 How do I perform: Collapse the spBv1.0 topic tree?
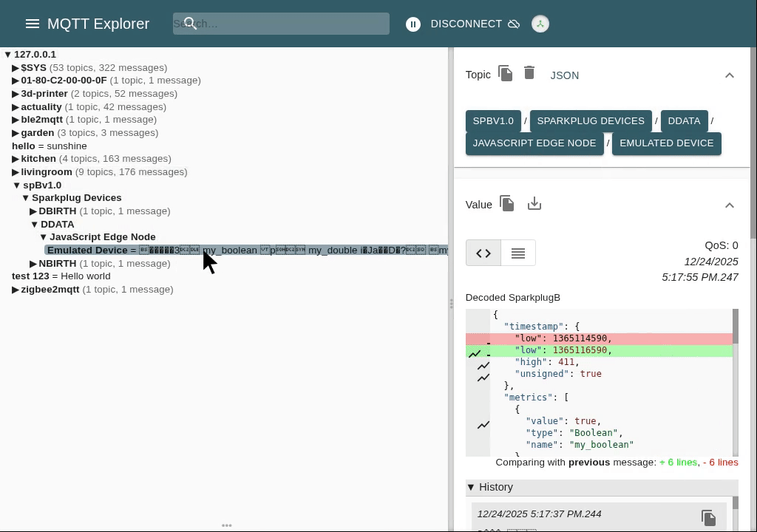click(17, 185)
